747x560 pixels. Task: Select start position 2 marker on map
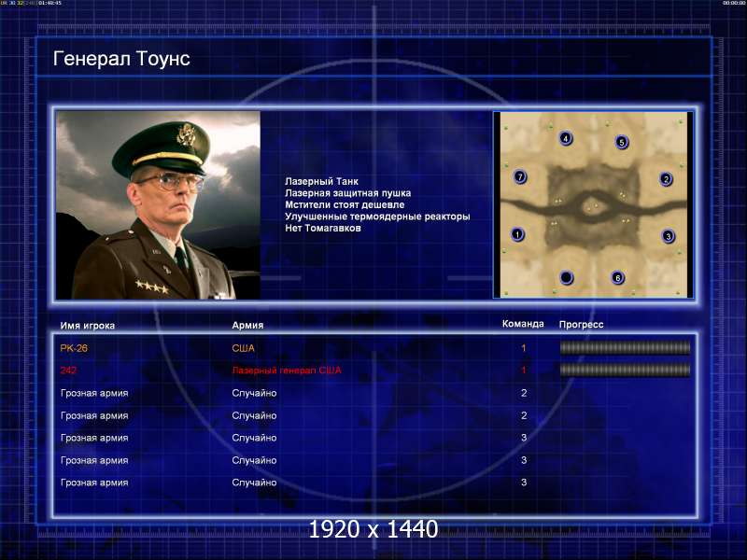(666, 179)
